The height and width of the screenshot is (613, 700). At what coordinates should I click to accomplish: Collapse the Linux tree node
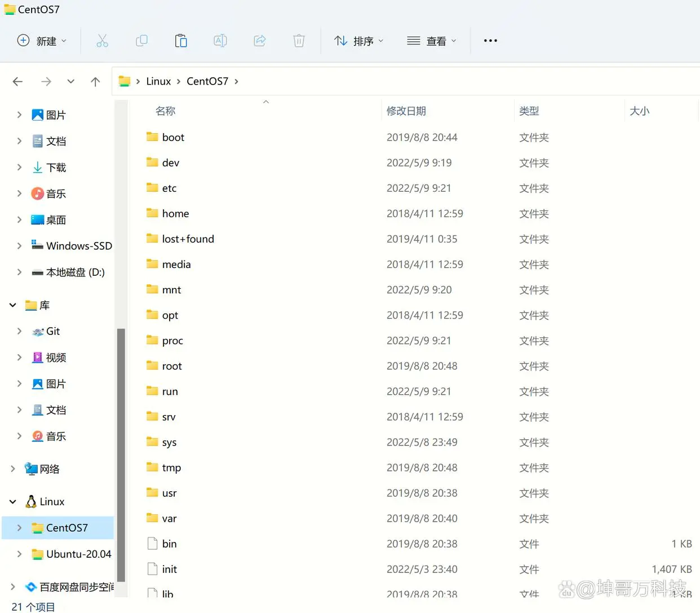pyautogui.click(x=12, y=501)
